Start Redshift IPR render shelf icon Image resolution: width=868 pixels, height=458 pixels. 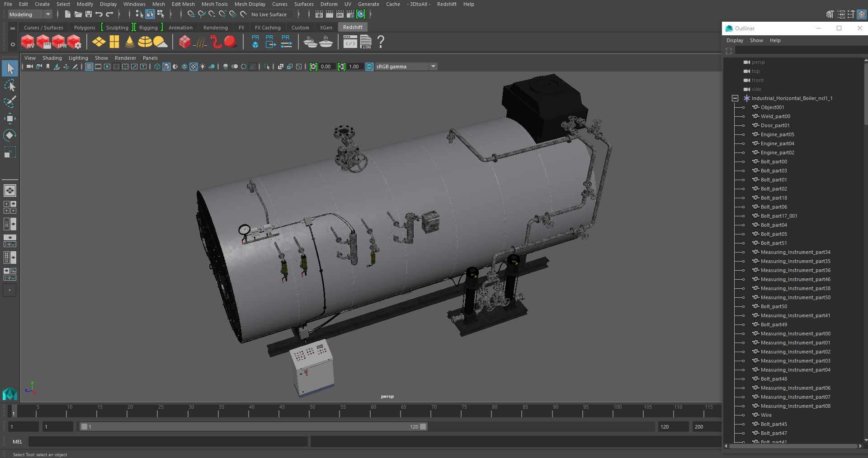(x=59, y=42)
